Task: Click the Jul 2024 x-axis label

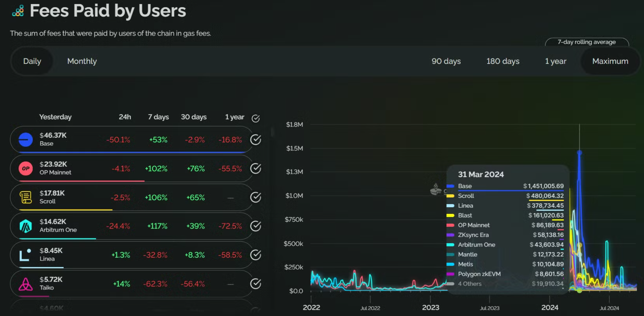Action: click(x=609, y=308)
